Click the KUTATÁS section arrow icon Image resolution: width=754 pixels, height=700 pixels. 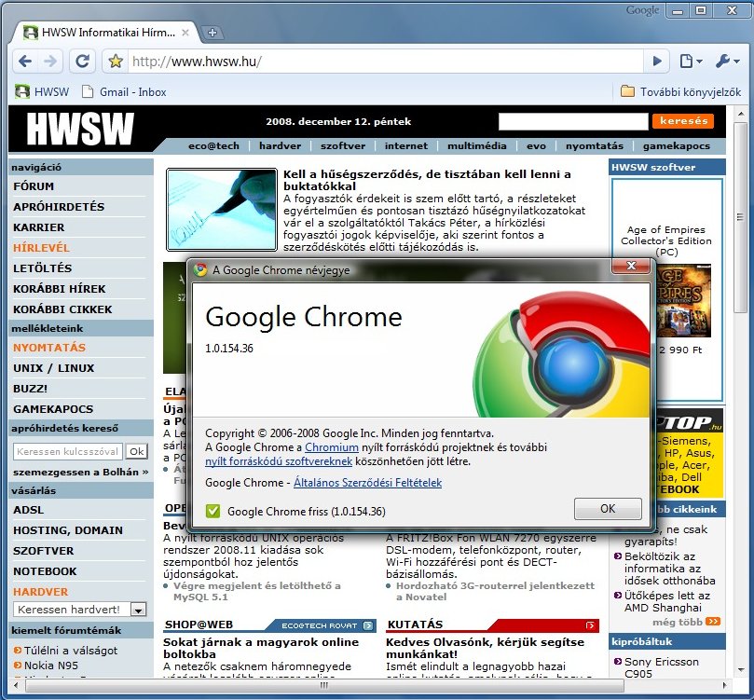[590, 625]
